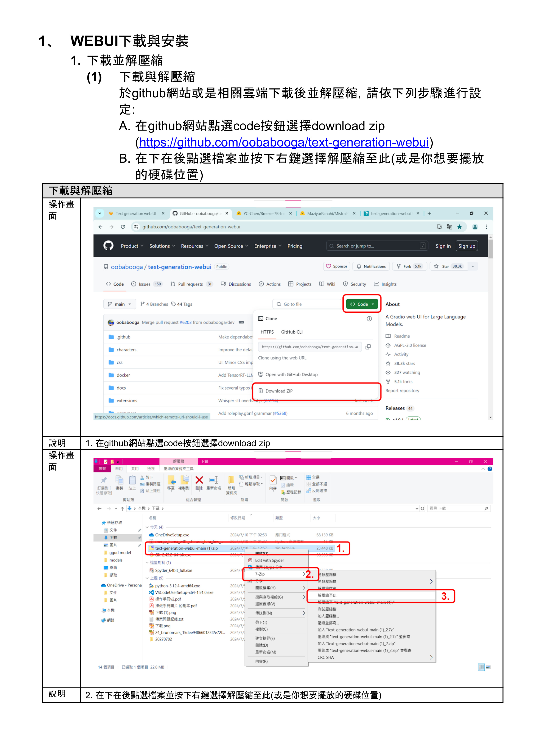Click the Explorer up-arrow navigation icon
The width and height of the screenshot is (535, 756).
(122, 508)
